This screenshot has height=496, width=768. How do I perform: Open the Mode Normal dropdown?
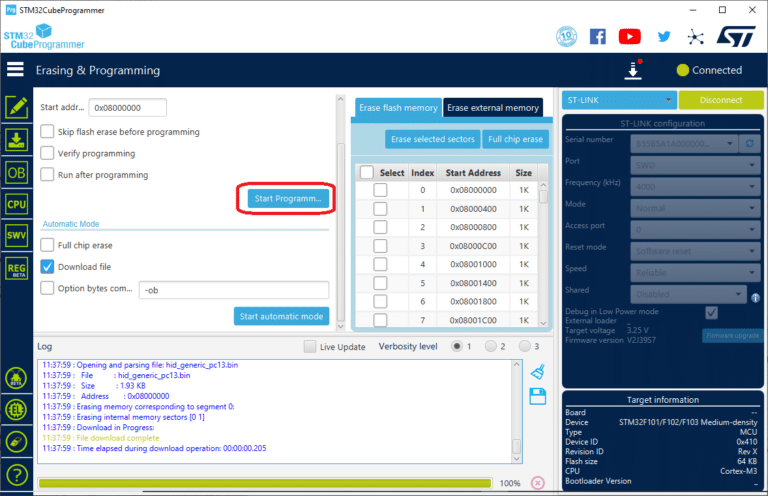695,208
